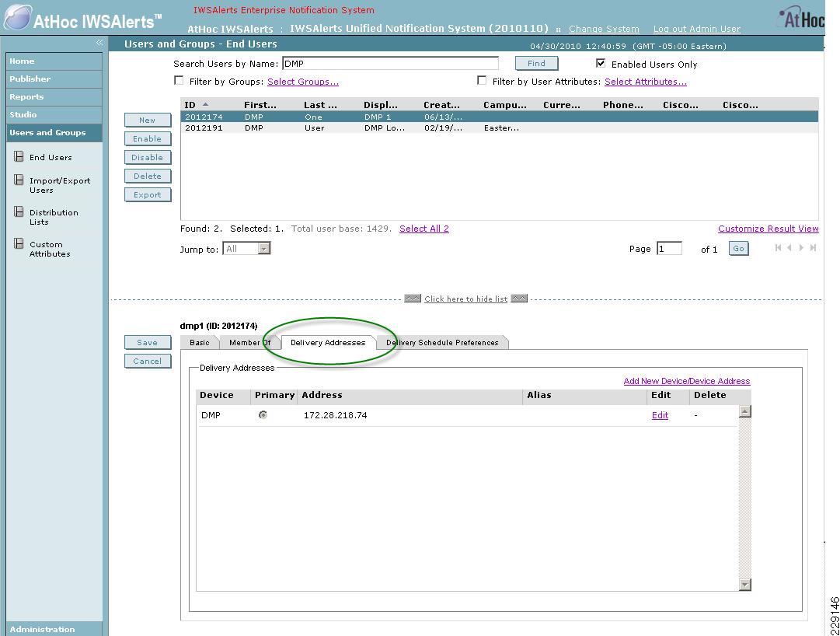This screenshot has width=840, height=636.
Task: Click the Custom Attributes sidebar icon
Action: [19, 244]
